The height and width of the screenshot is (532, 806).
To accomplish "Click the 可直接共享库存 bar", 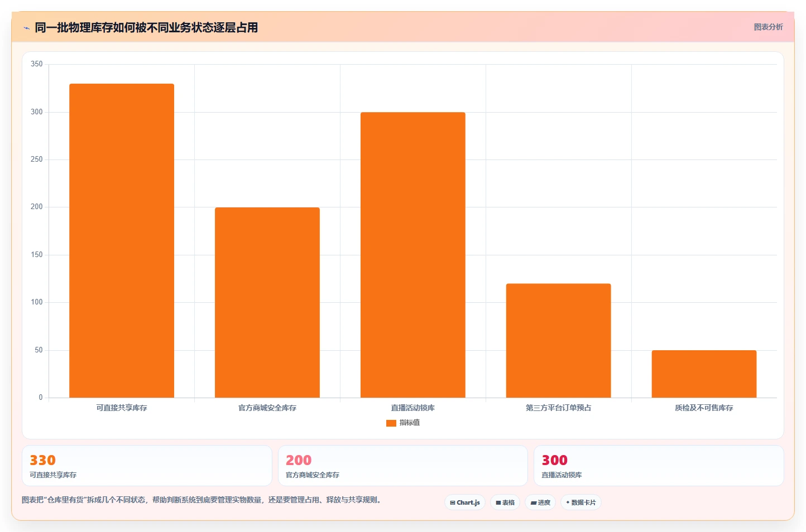I will pyautogui.click(x=122, y=240).
